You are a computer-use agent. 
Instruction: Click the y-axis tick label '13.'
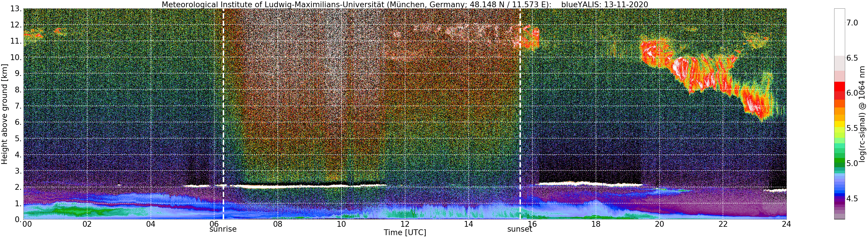click(x=16, y=9)
